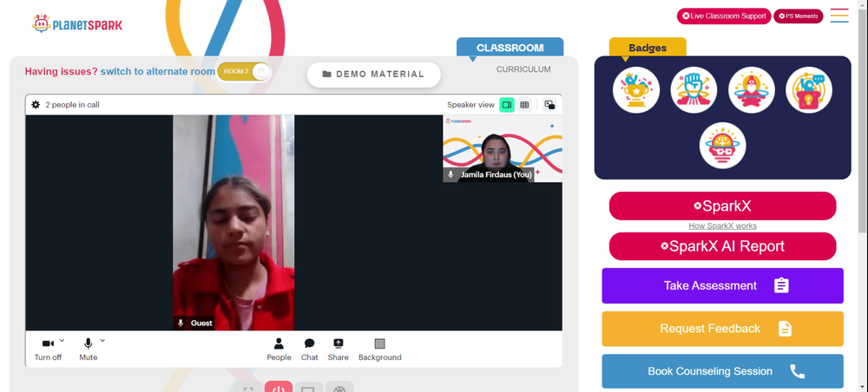Click "switch to alternate room" text

[158, 71]
